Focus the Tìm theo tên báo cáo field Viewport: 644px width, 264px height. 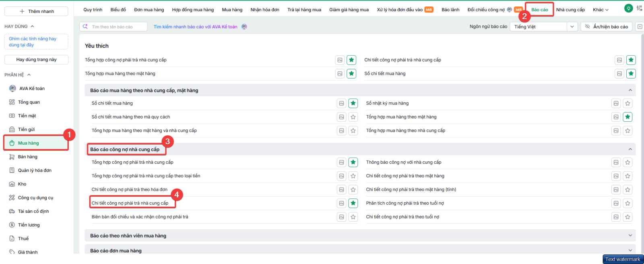(x=114, y=27)
